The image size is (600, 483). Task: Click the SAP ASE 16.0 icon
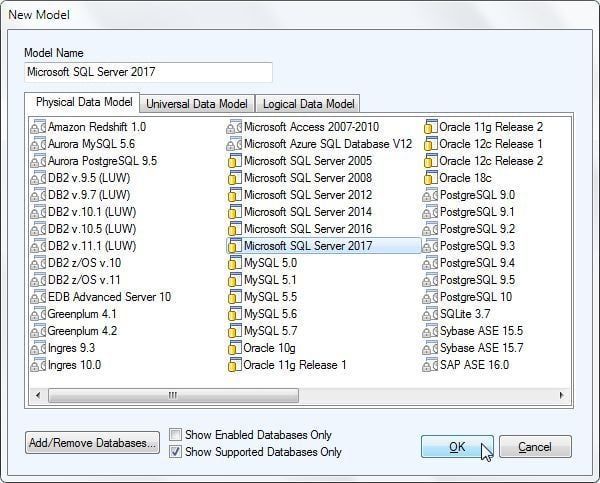[x=430, y=365]
